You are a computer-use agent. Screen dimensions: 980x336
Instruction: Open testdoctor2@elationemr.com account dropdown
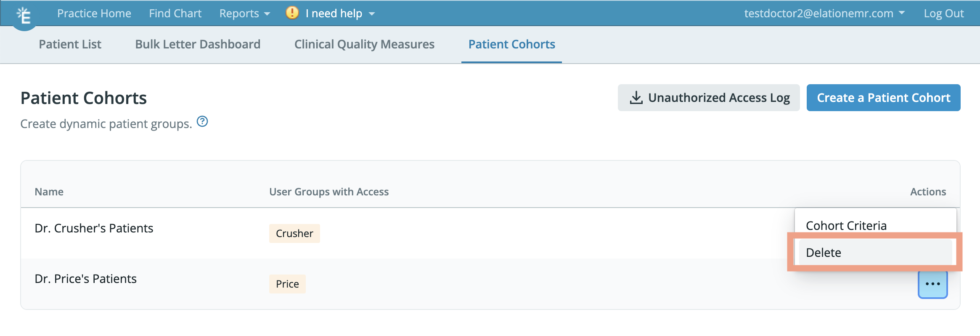(x=824, y=13)
